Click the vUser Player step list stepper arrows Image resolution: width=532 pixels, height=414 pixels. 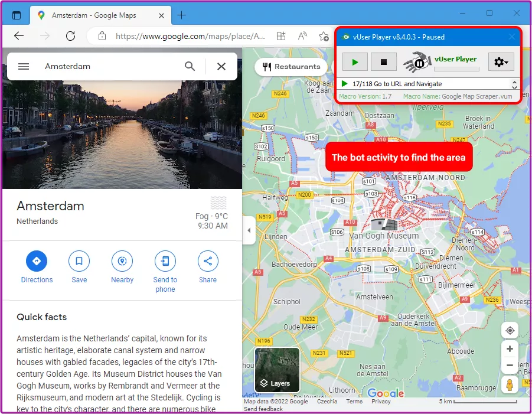click(x=514, y=84)
